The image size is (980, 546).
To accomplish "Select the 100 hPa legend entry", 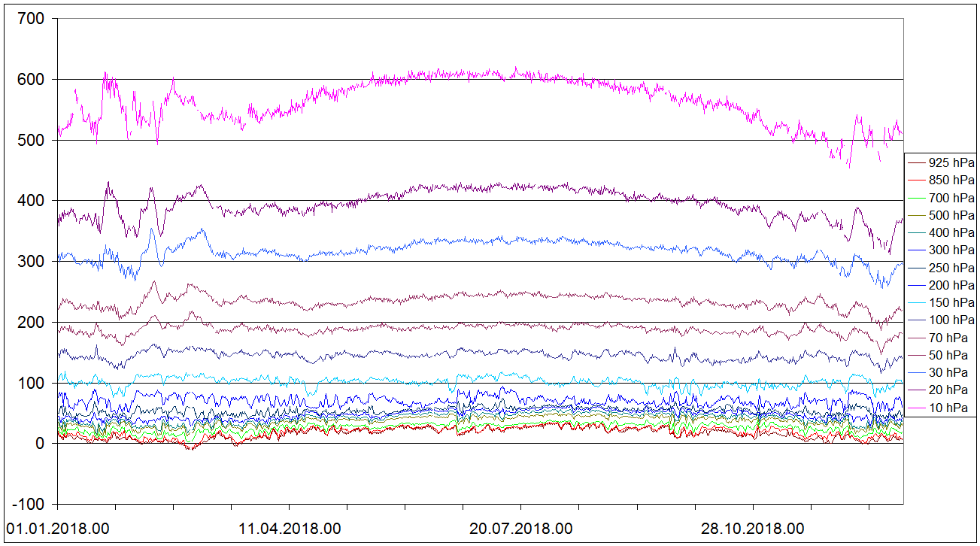I will [951, 320].
